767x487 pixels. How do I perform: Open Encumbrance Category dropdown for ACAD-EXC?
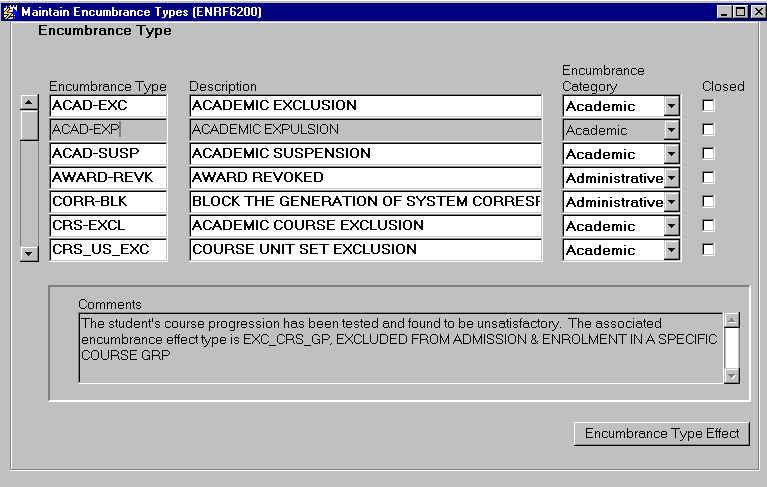671,106
